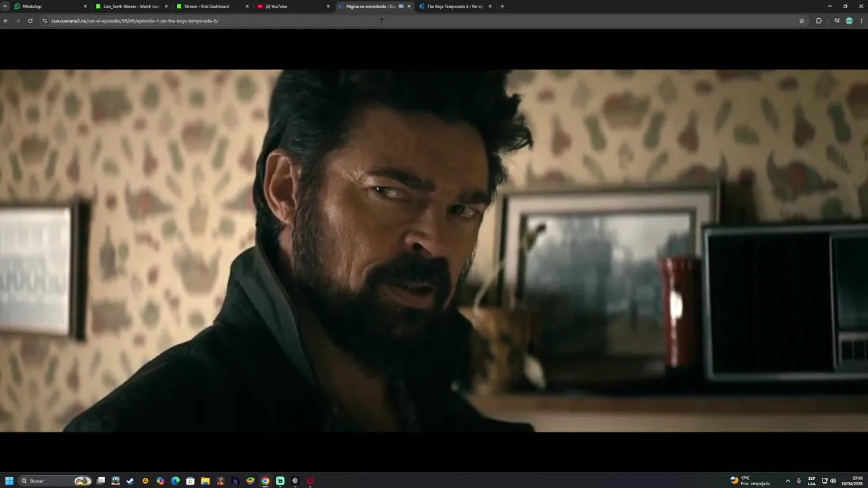868x488 pixels.
Task: Open Task View from the taskbar
Action: pos(101,481)
